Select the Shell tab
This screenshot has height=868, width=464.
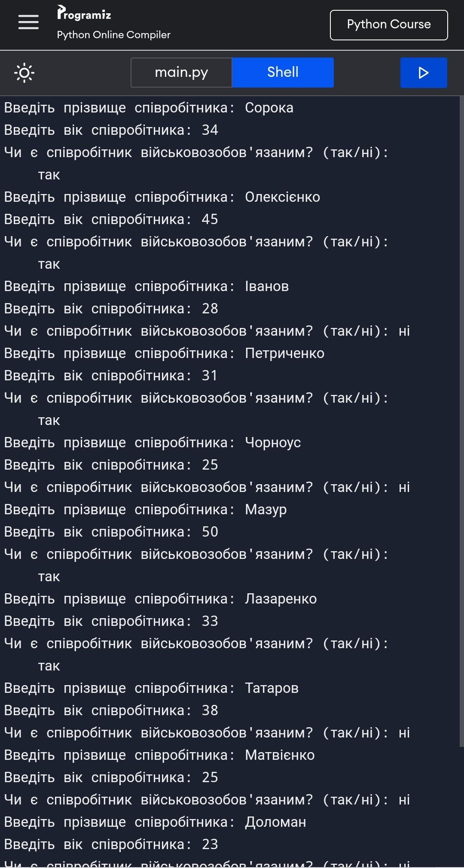(x=283, y=73)
